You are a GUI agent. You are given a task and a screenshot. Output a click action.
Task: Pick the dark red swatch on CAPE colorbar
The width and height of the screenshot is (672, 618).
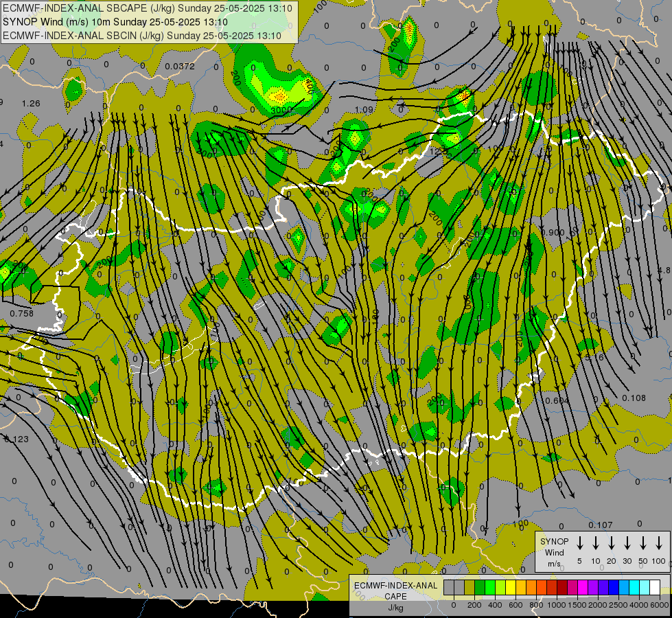(562, 587)
